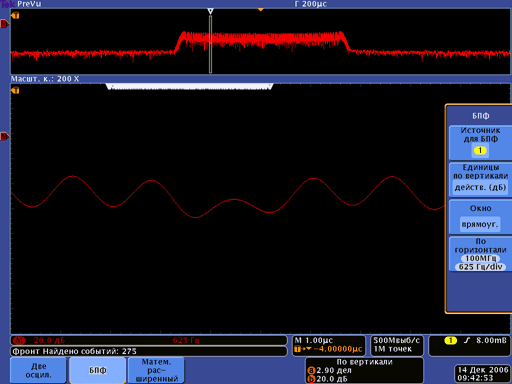Toggle Единицы по вертикали действ. (дБ)
Image resolution: width=512 pixels, height=384 pixels.
480,180
